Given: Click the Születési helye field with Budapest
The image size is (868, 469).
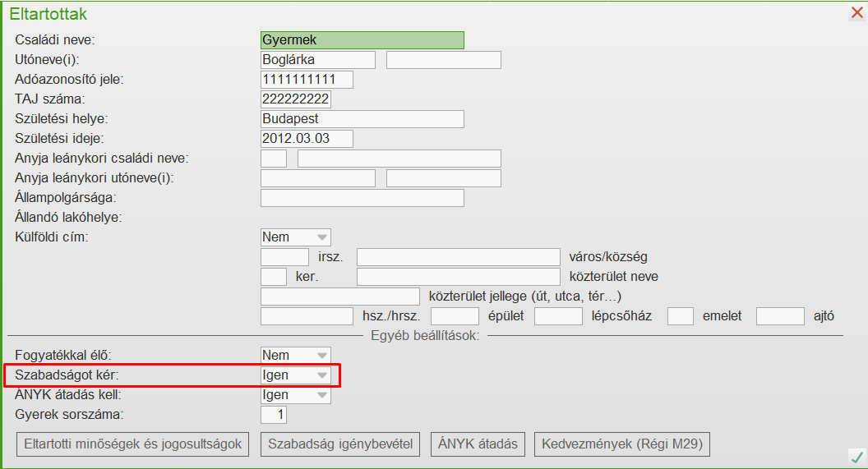Looking at the screenshot, I should 362,119.
